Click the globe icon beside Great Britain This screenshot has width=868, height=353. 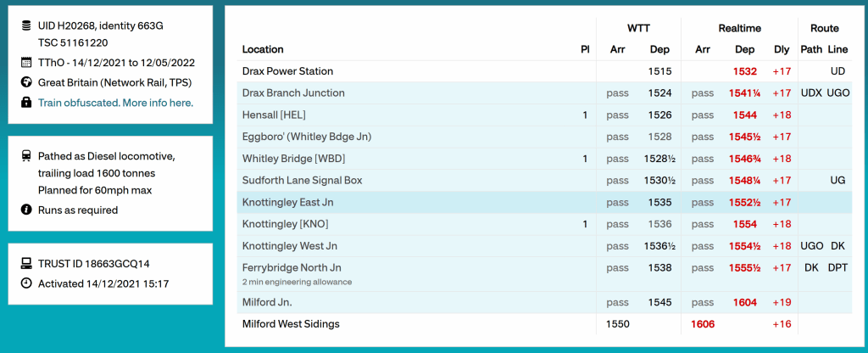25,83
